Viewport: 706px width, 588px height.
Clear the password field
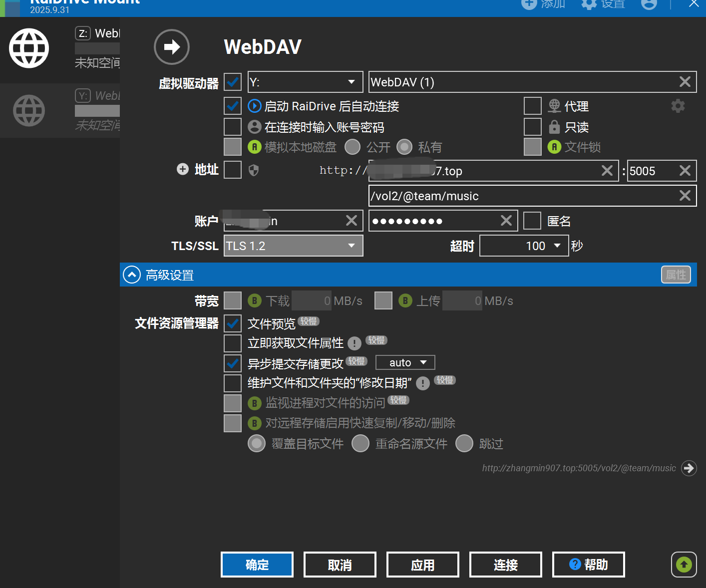click(x=506, y=221)
